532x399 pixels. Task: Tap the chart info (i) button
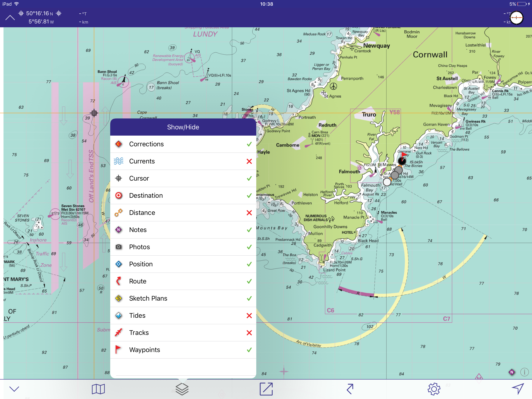click(x=524, y=372)
